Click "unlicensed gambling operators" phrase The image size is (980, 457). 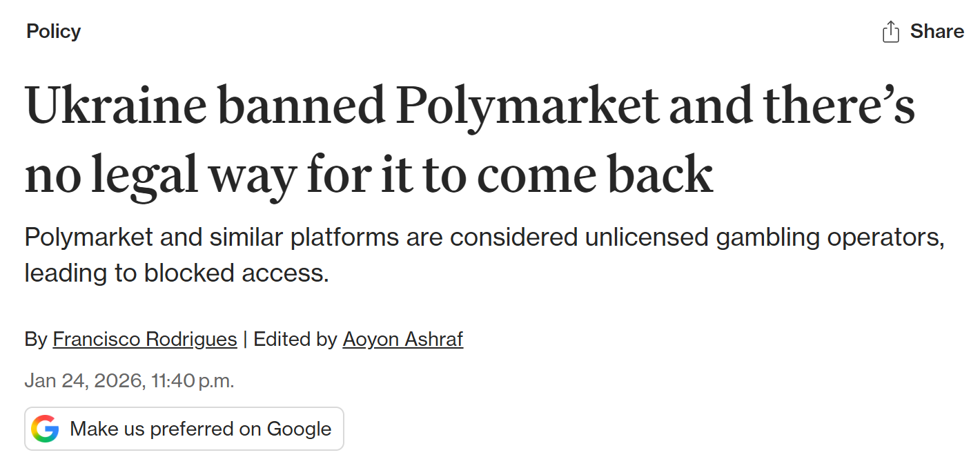coord(761,237)
